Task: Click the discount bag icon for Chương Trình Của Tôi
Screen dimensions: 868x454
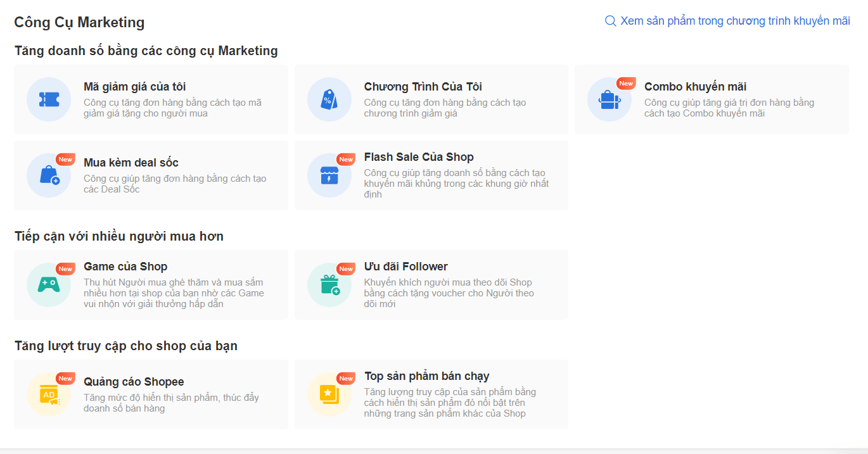Action: [329, 99]
